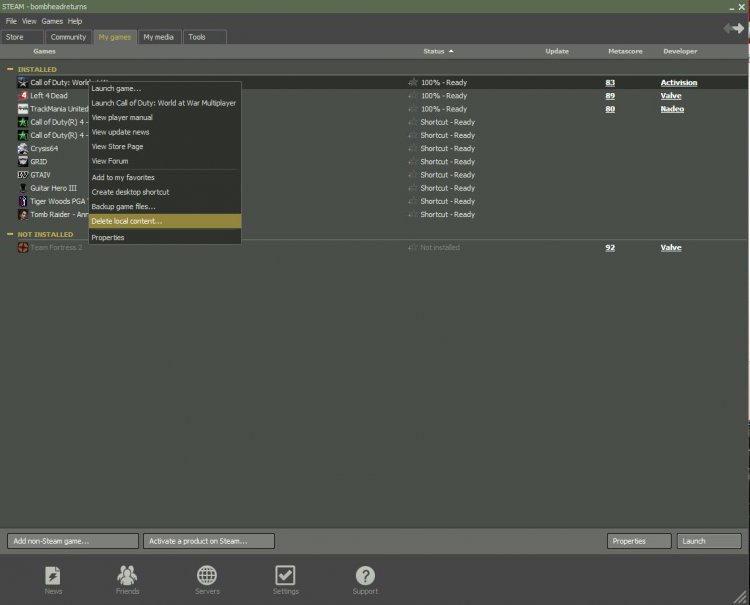
Task: Choose View player manual
Action: coord(165,117)
